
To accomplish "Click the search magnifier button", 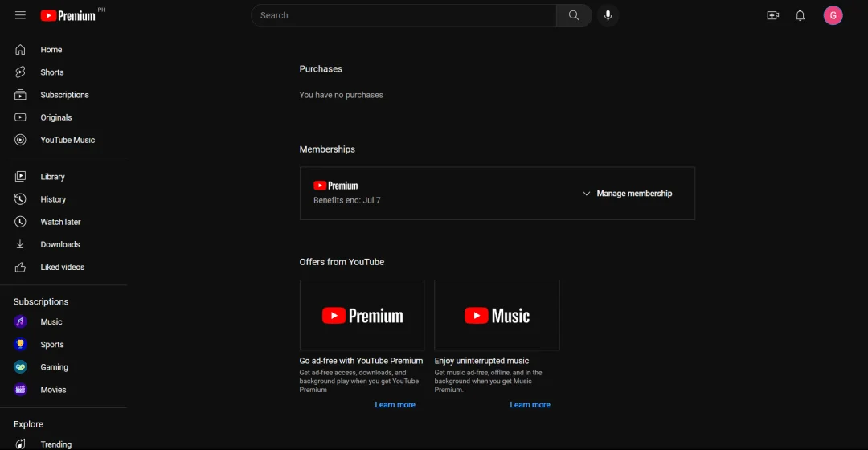I will [574, 15].
